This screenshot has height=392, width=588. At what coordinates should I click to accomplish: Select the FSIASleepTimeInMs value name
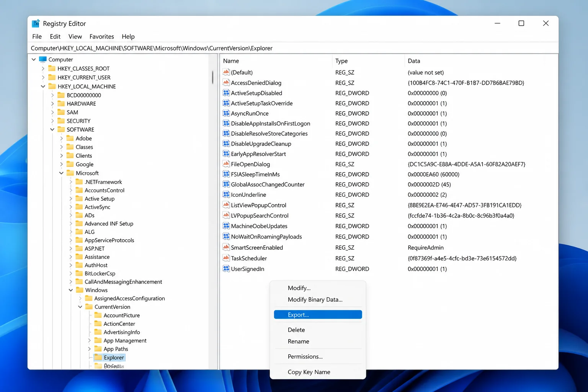pos(255,174)
